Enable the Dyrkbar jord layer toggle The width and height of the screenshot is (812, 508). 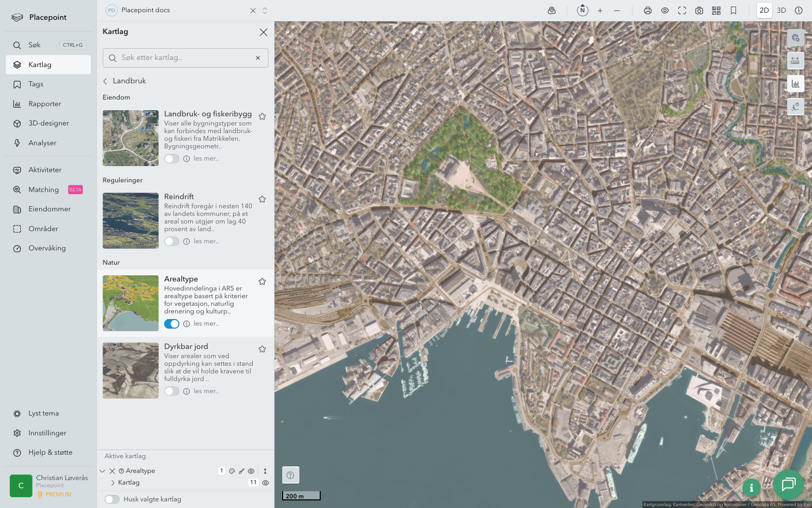tap(172, 391)
